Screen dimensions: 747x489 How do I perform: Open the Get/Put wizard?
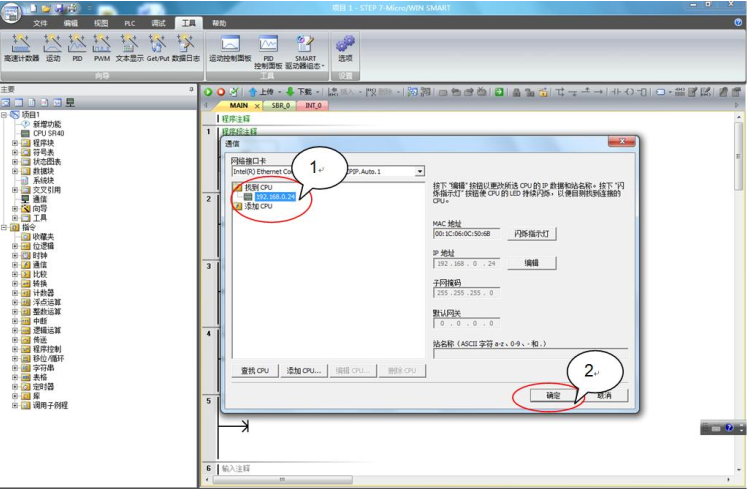158,48
